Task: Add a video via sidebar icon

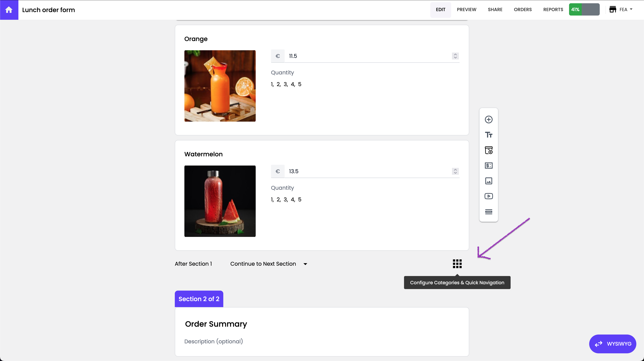Action: [489, 196]
